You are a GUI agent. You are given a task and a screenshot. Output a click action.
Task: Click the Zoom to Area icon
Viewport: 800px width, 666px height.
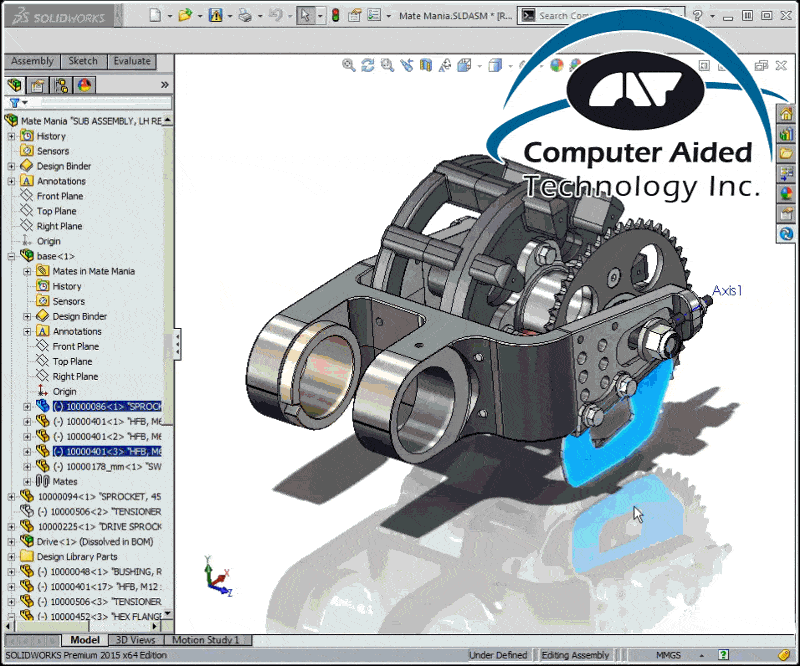pos(387,65)
